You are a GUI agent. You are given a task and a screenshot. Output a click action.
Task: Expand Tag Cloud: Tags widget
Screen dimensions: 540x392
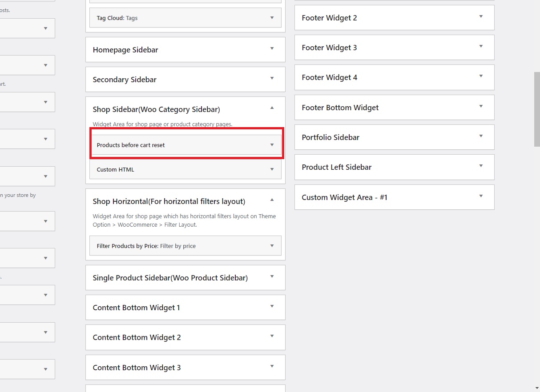[185, 18]
